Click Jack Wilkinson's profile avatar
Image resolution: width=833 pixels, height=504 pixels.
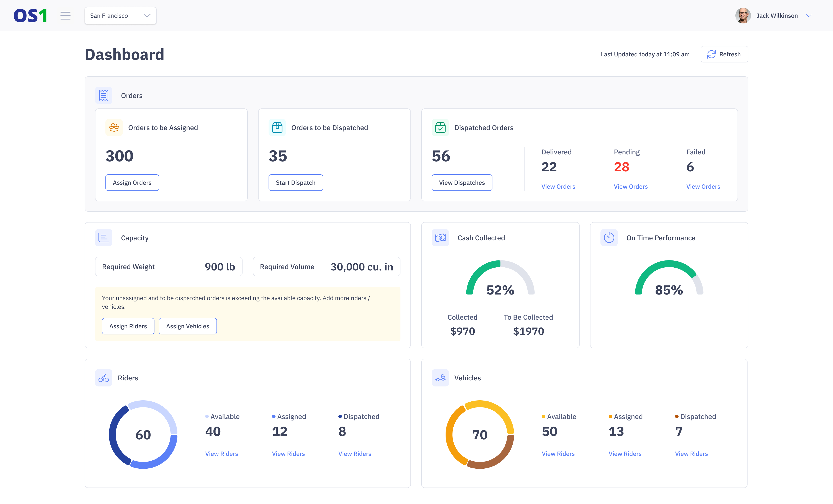(743, 16)
